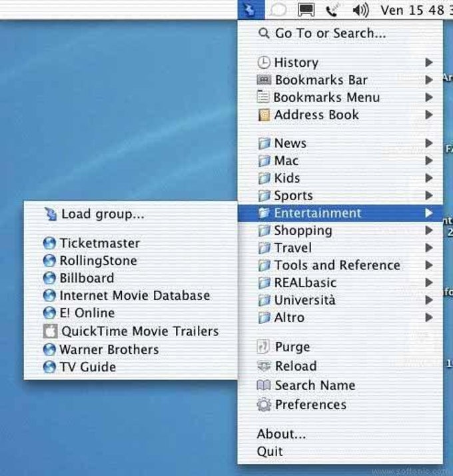Open the Università folder label
Image resolution: width=453 pixels, height=476 pixels.
pos(305,300)
